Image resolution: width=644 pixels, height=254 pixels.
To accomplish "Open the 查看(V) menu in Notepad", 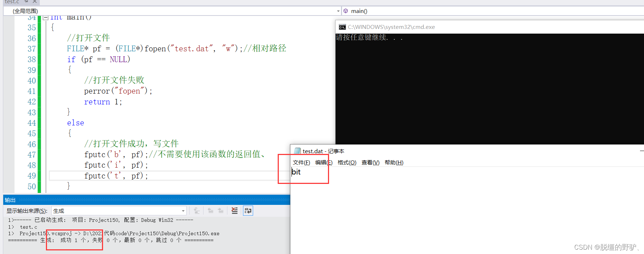I will coord(370,163).
